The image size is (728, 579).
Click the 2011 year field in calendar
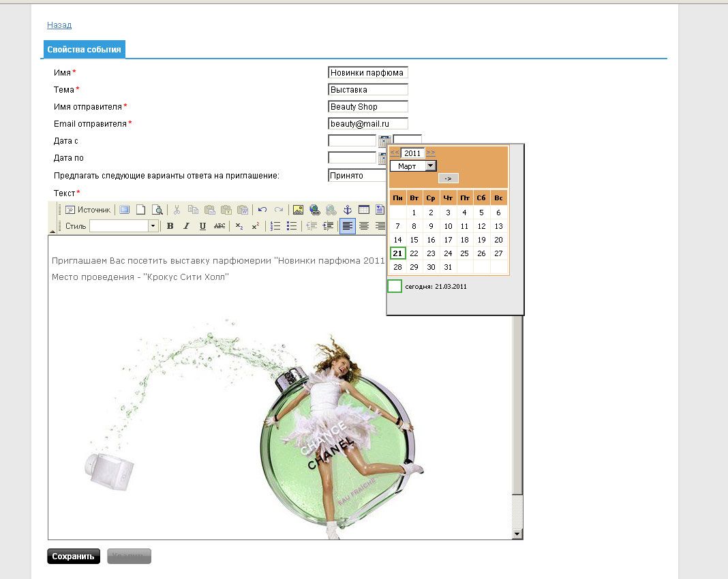(412, 153)
